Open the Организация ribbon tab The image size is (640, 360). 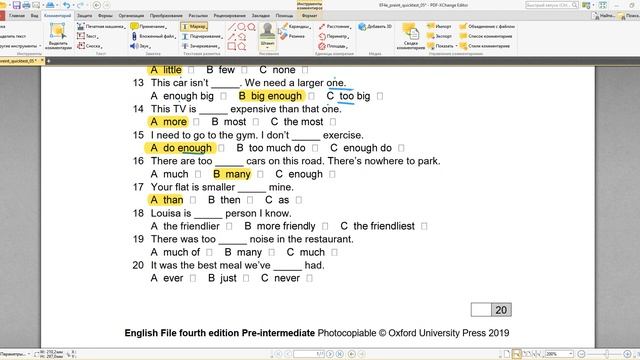[x=131, y=16]
